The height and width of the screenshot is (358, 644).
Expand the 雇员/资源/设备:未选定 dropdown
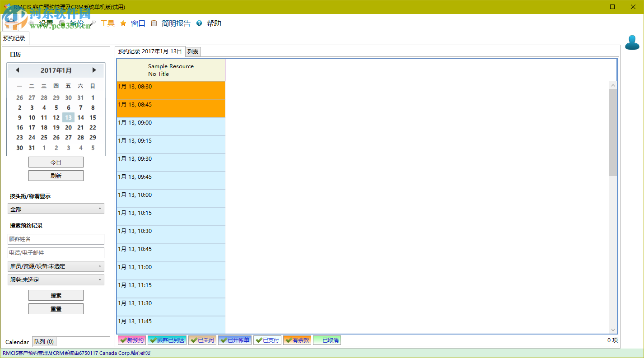point(56,266)
